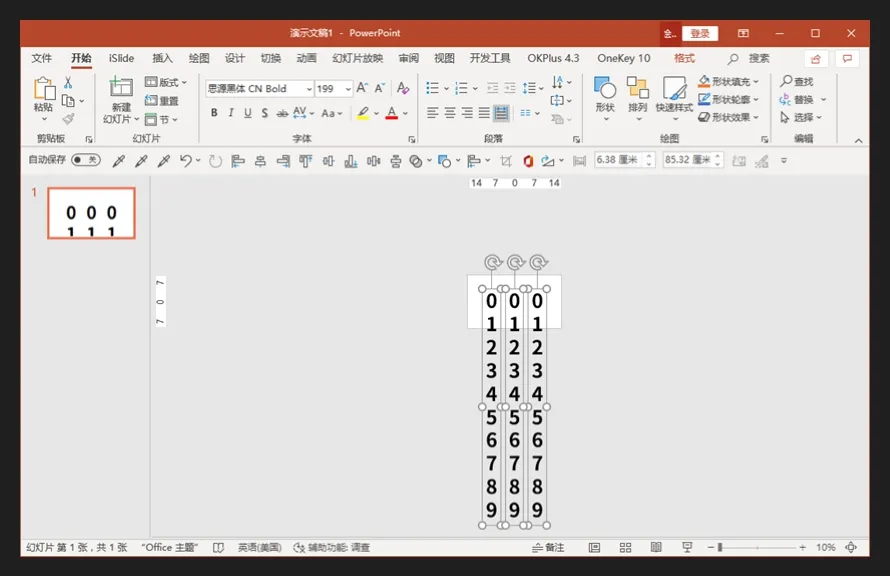Image resolution: width=890 pixels, height=576 pixels.
Task: Click the Format Painter brush icon
Action: point(68,119)
